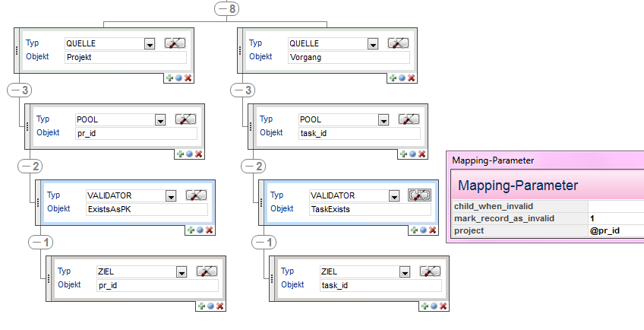This screenshot has height=330, width=644.
Task: Open Typ dropdown of Vorgang QUELLE node
Action: 373,44
